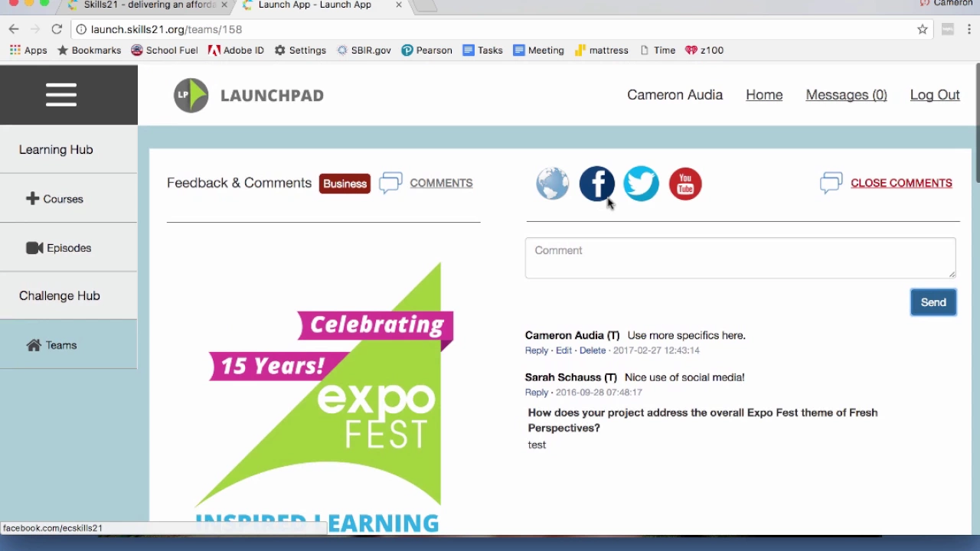Screen dimensions: 980x551
Task: Open Teams in the sidebar
Action: click(x=69, y=345)
